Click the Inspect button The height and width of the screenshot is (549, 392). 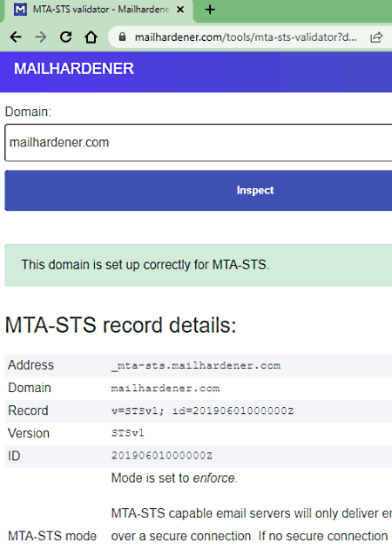point(199,191)
